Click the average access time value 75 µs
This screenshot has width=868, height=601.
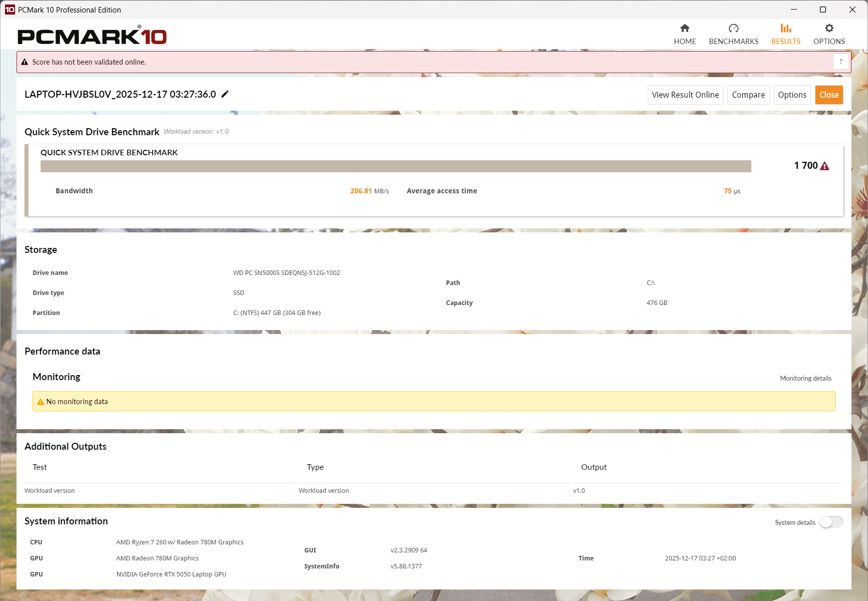tap(732, 191)
